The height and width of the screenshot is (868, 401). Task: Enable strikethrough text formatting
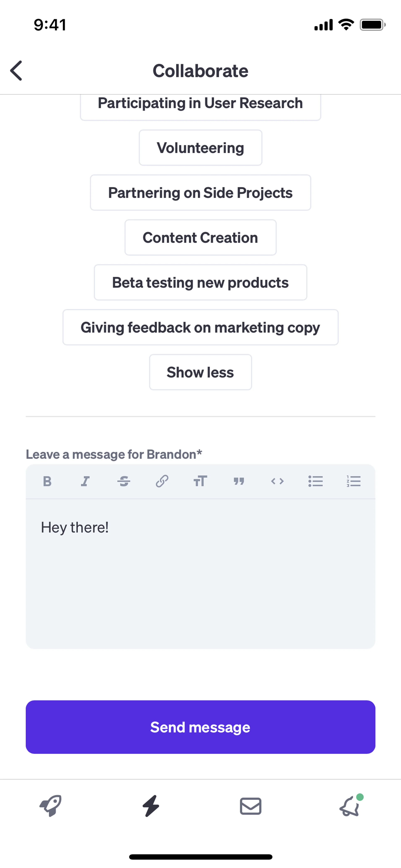124,481
